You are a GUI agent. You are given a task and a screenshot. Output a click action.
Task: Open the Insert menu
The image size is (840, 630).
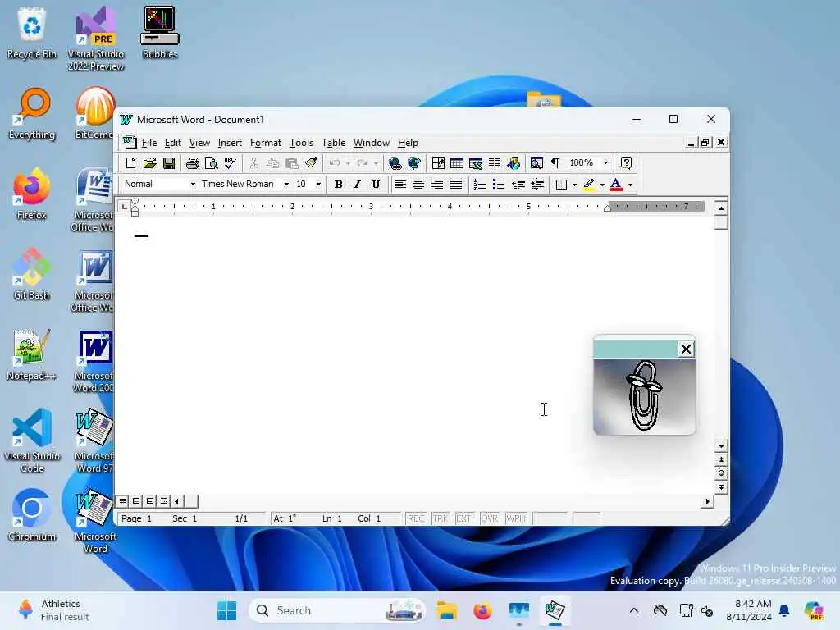230,143
